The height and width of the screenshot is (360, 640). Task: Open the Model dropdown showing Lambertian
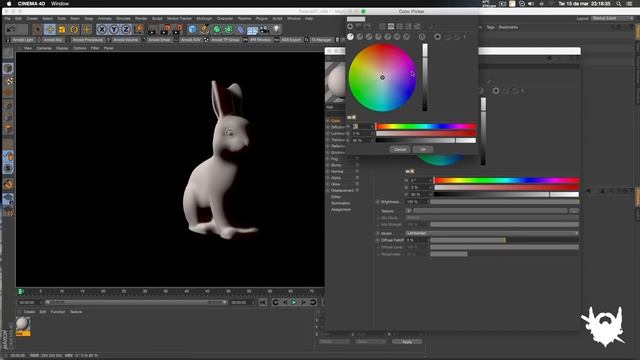point(492,233)
